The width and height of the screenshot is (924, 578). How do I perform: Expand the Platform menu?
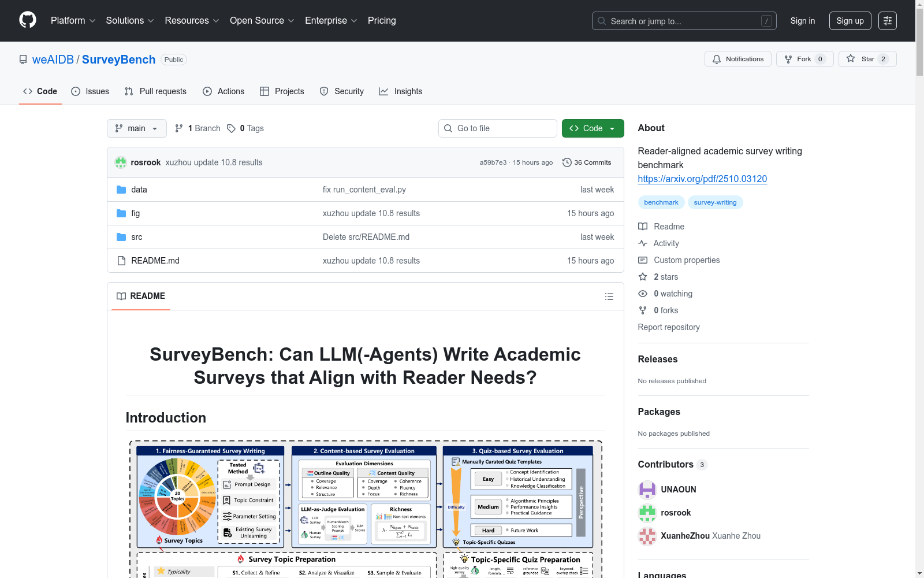(x=73, y=21)
